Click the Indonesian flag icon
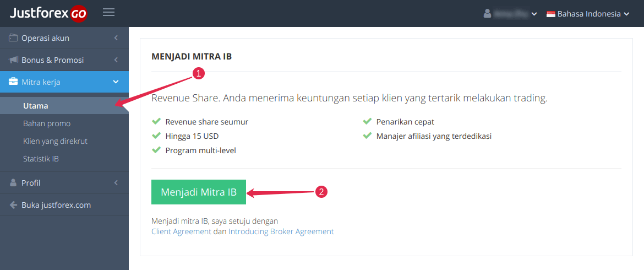The width and height of the screenshot is (644, 270). pos(550,14)
